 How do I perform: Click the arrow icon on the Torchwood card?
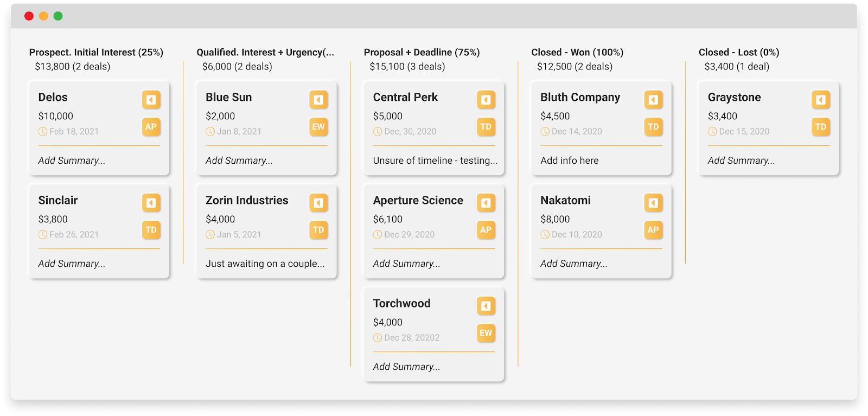coord(486,306)
